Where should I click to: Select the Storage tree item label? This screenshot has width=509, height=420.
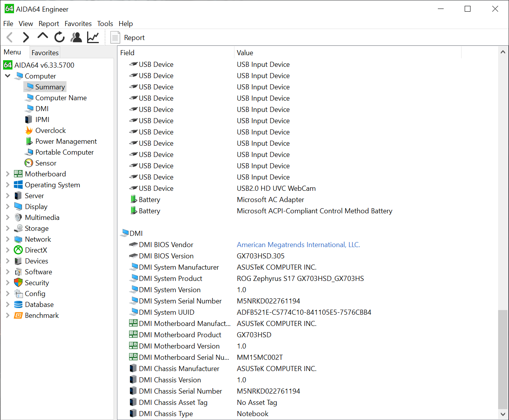37,228
